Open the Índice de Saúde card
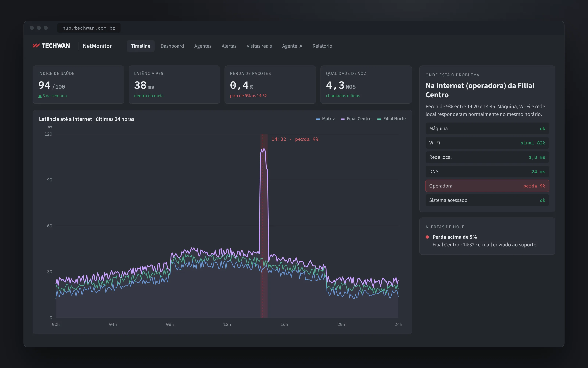This screenshot has height=368, width=588. click(x=78, y=84)
